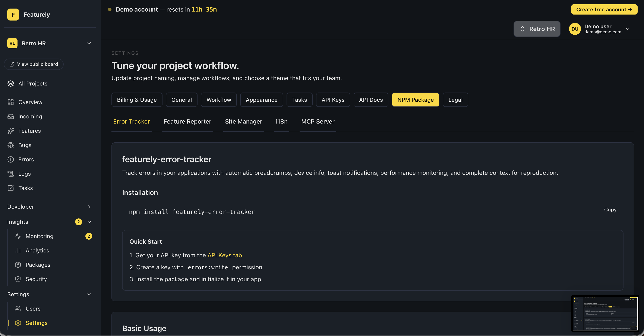
Task: Open the Demo user account menu
Action: point(628,29)
